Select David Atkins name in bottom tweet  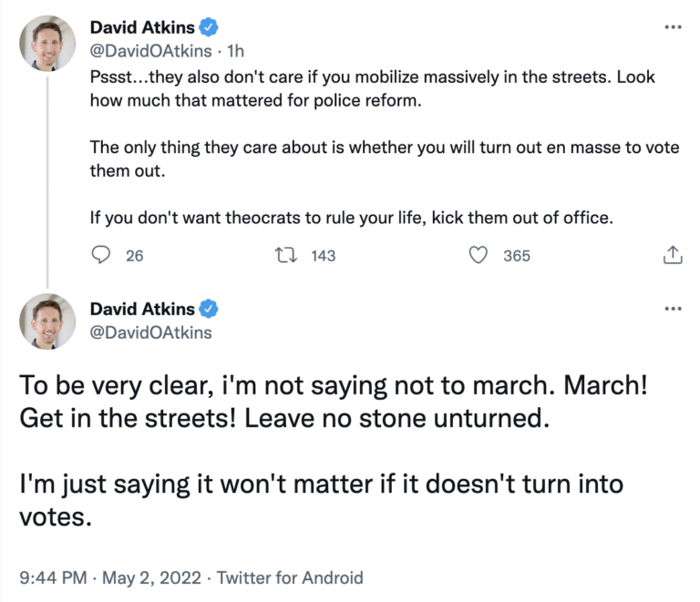(141, 309)
